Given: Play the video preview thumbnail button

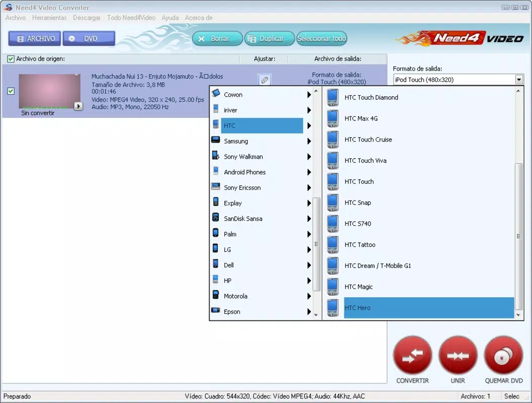Looking at the screenshot, I should (78, 106).
